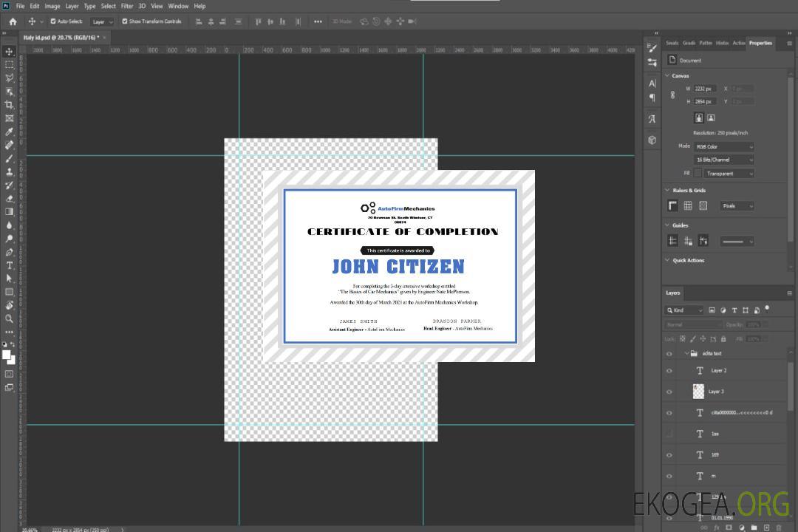Open the RGB Color mode dropdown
The height and width of the screenshot is (532, 798).
pyautogui.click(x=723, y=147)
